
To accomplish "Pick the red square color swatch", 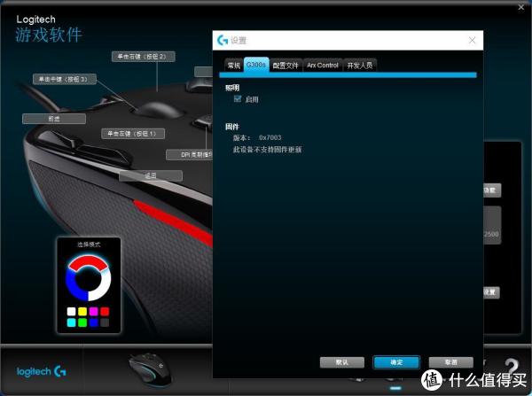I will pyautogui.click(x=105, y=311).
